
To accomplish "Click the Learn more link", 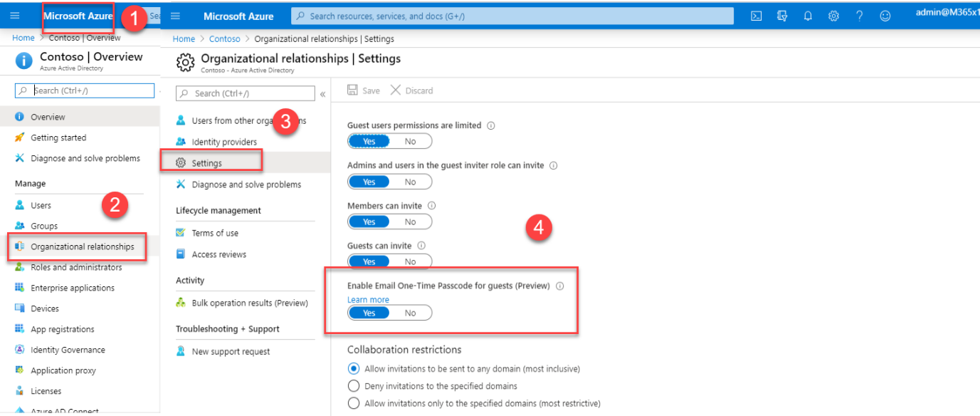I will pos(368,300).
